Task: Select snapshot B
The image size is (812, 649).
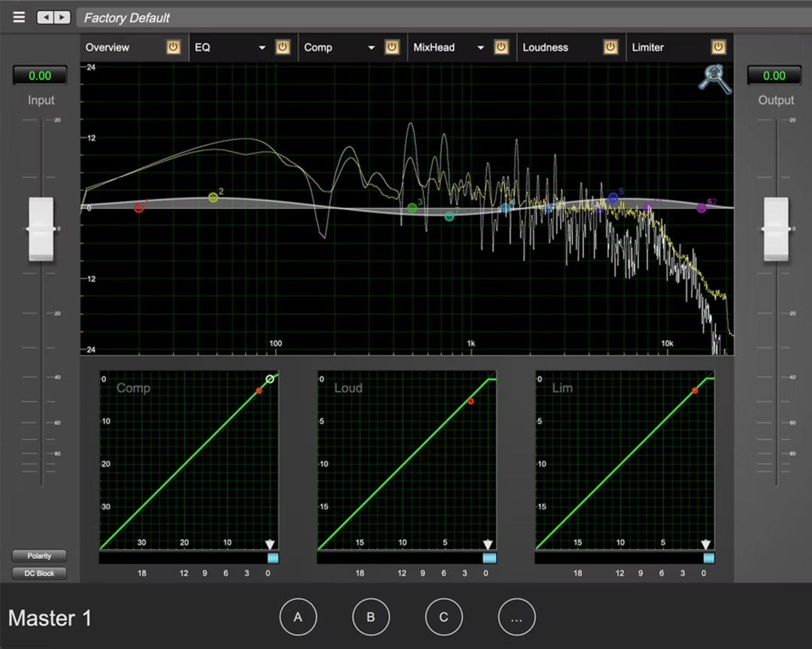Action: [371, 617]
